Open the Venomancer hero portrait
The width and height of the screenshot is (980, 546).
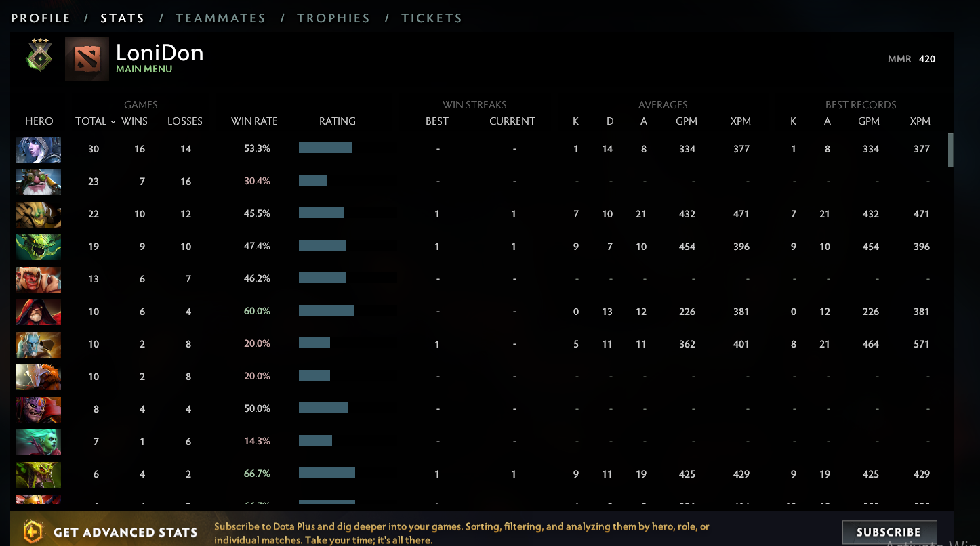39,474
